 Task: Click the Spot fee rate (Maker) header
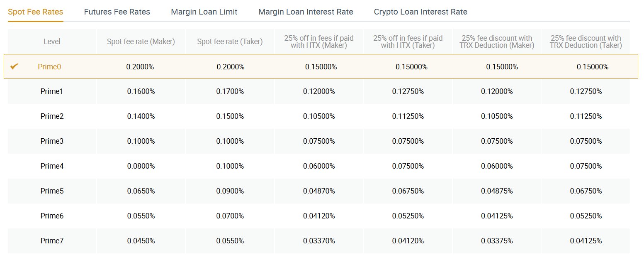click(141, 42)
